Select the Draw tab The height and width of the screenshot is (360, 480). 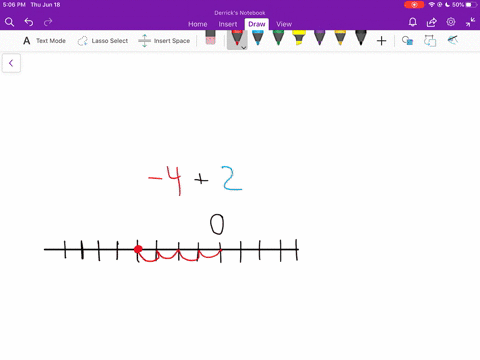[257, 24]
